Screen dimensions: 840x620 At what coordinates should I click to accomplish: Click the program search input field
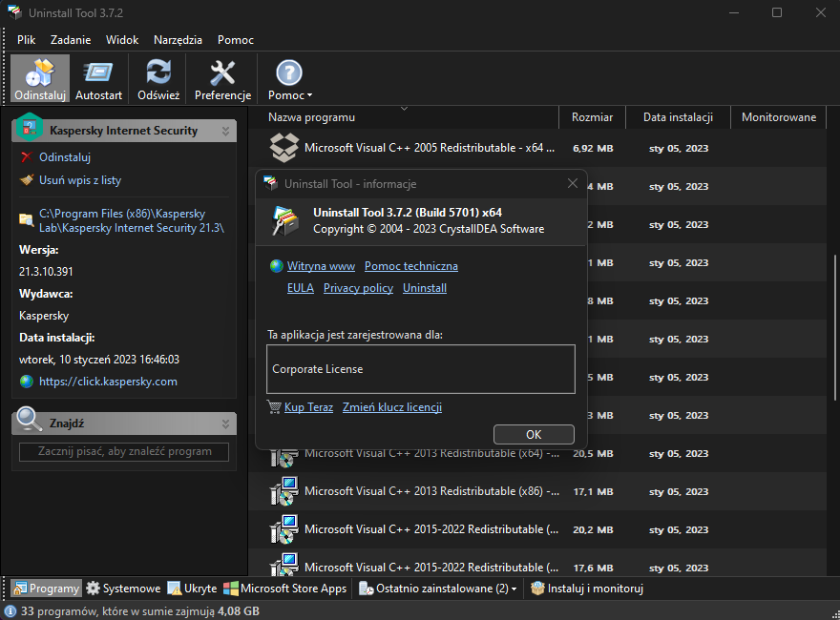point(124,451)
